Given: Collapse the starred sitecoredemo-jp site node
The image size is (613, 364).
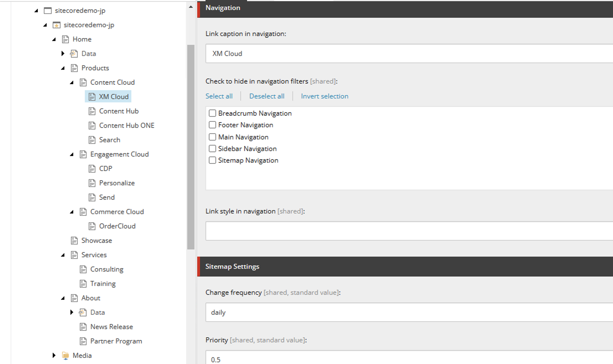Looking at the screenshot, I should 45,25.
